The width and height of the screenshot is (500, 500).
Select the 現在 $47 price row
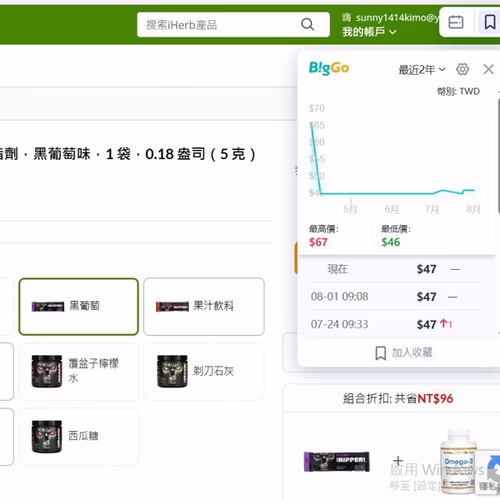tap(395, 269)
